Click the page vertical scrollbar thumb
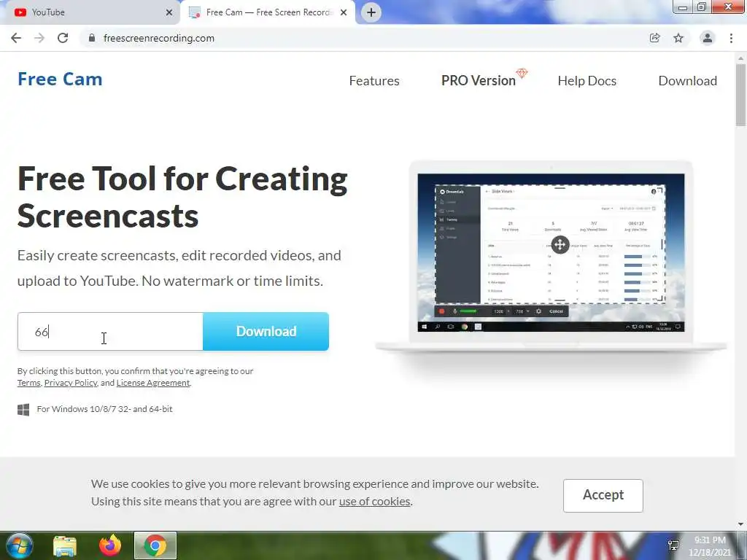 pyautogui.click(x=740, y=95)
